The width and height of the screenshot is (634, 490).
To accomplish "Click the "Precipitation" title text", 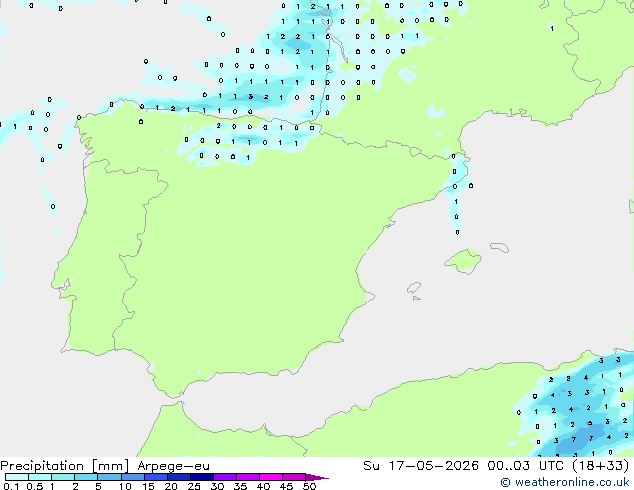I will click(x=42, y=466).
